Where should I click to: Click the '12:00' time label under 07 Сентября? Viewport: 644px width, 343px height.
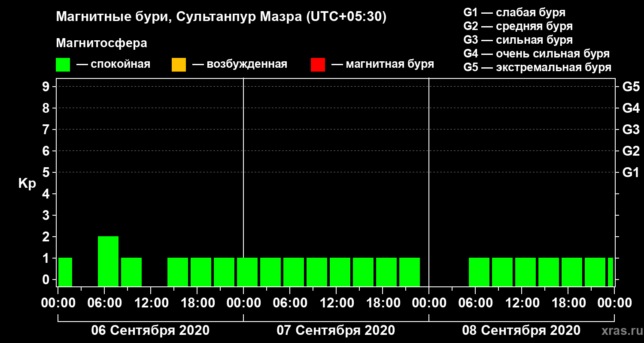point(336,303)
